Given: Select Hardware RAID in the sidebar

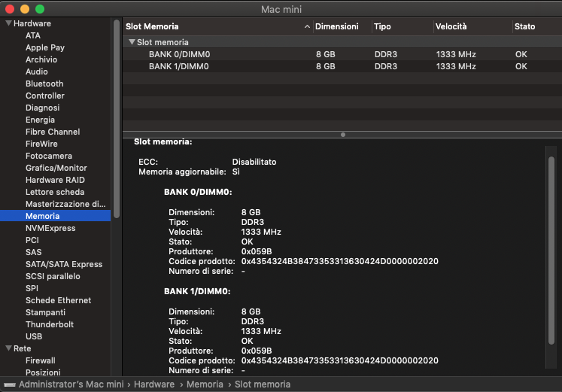Looking at the screenshot, I should point(55,180).
